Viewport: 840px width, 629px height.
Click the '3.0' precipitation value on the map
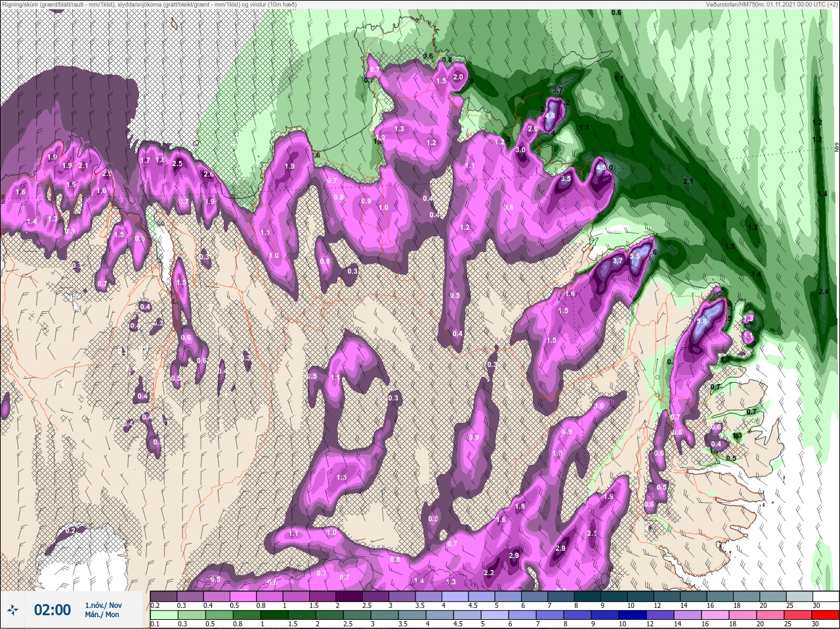[521, 150]
